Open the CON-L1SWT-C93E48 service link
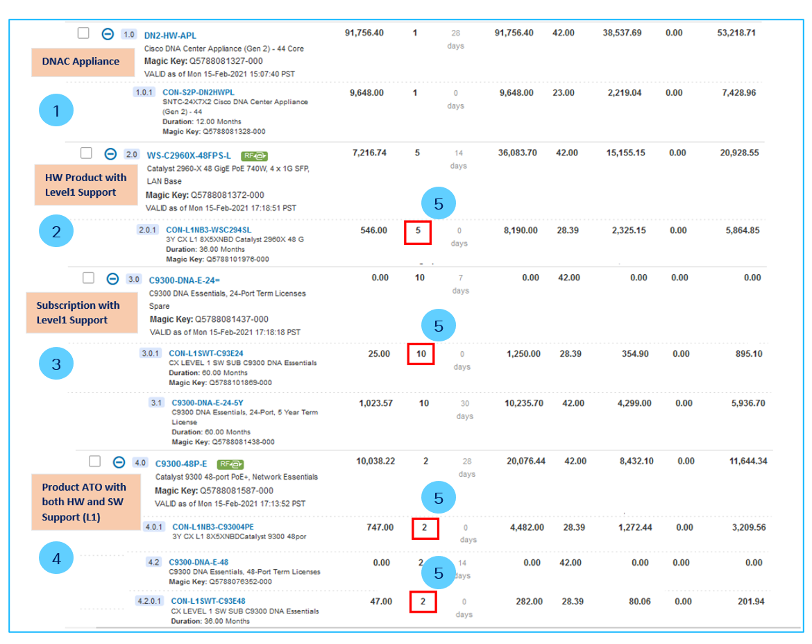Viewport: 812px width, 644px height. coord(208,601)
